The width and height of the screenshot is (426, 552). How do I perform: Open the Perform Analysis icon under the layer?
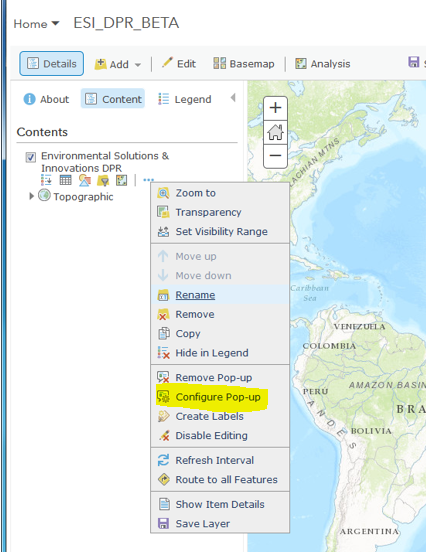[x=121, y=180]
